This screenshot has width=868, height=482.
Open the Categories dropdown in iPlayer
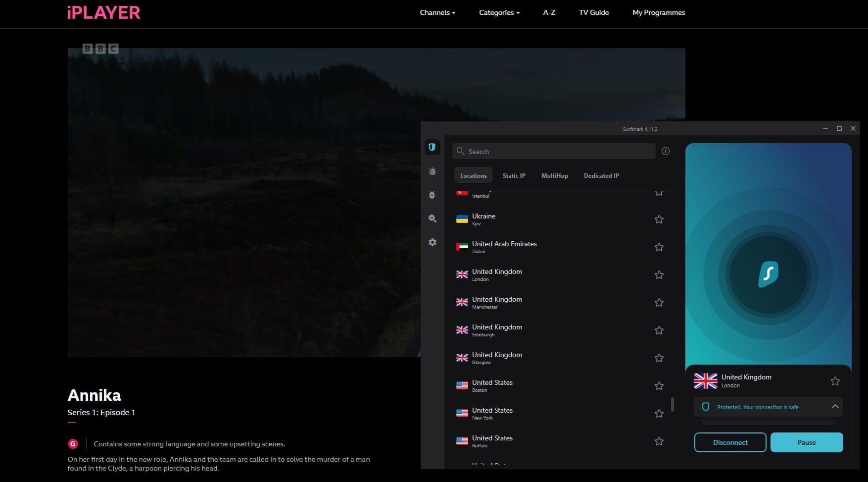coord(499,12)
